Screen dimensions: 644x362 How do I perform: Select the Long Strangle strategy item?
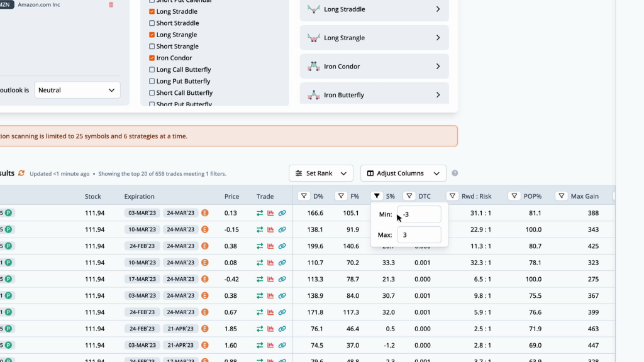tap(374, 38)
